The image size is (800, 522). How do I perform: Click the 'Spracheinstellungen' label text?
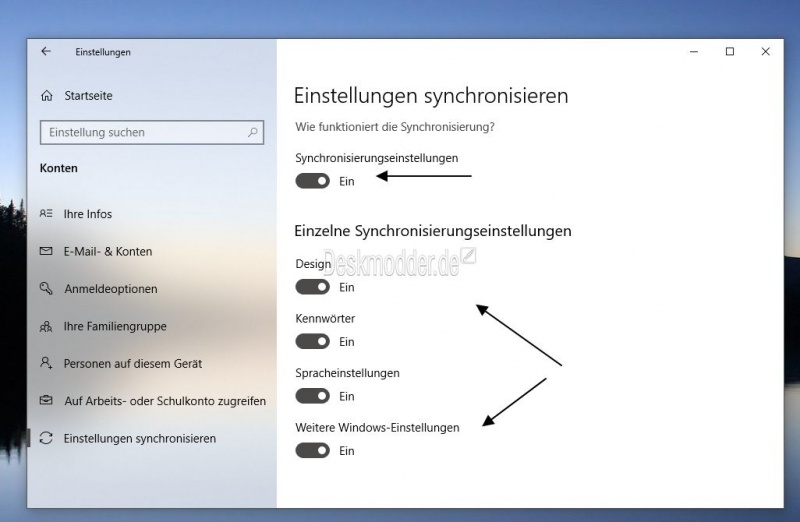[x=347, y=373]
